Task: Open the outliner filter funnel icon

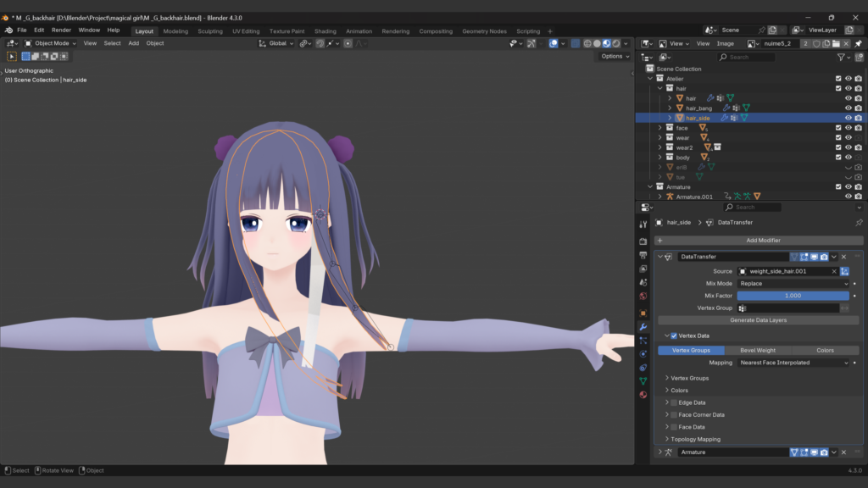Action: point(841,57)
